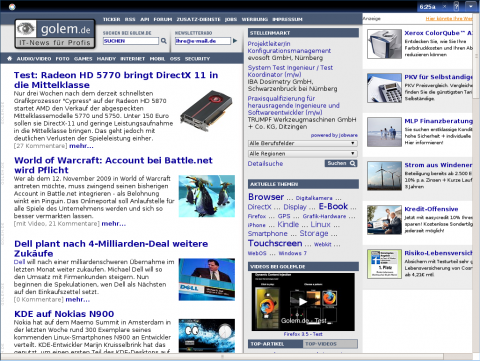Open the Storage topic link

coord(314,234)
